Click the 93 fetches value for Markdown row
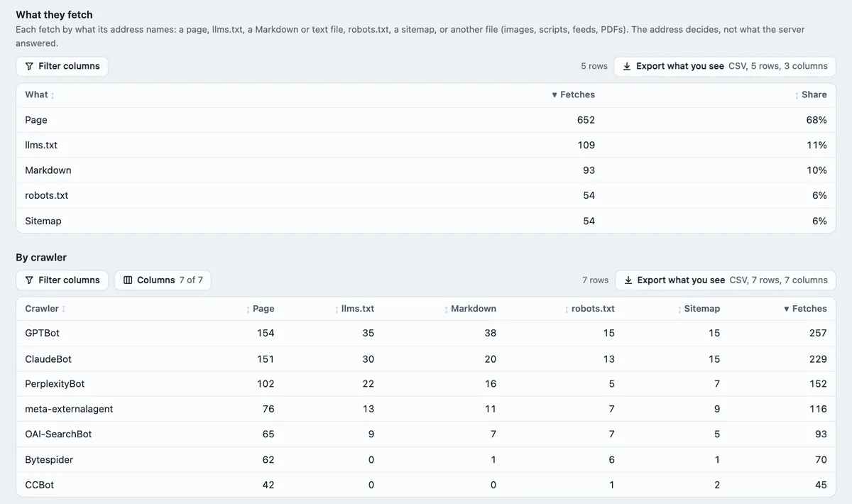The image size is (852, 504). (x=589, y=170)
